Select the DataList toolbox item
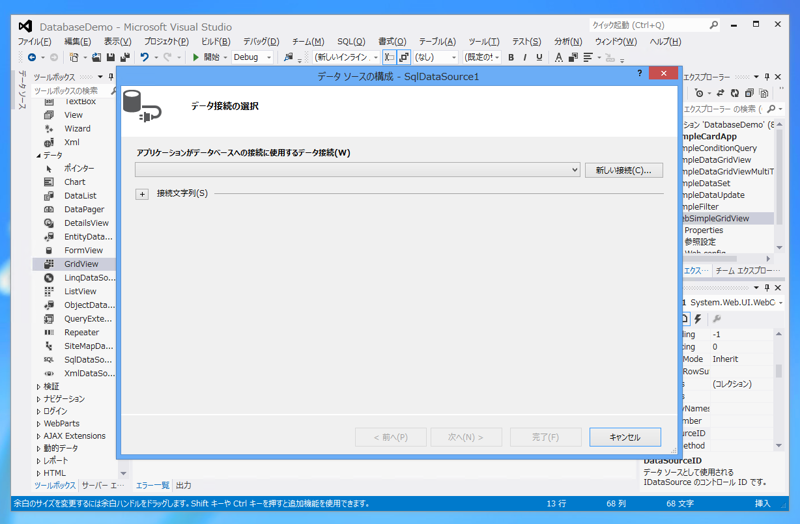Screen dimensions: 800x524 [x=74, y=196]
